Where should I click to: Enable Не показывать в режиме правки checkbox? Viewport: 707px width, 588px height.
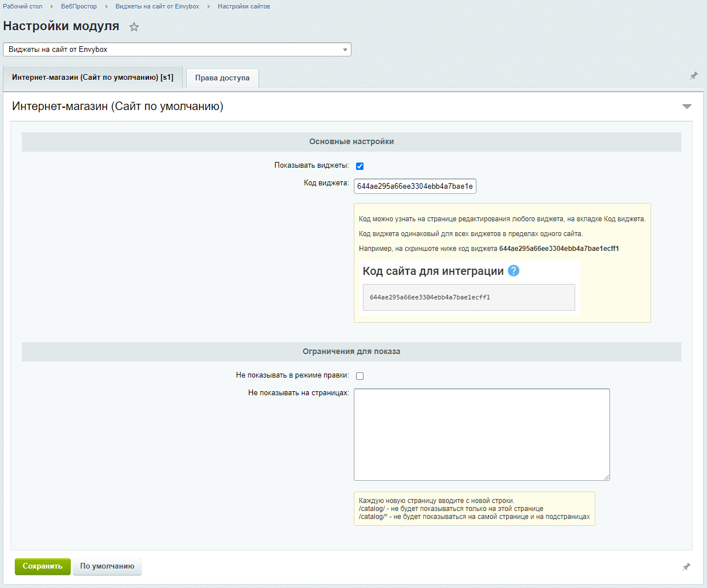coord(359,376)
